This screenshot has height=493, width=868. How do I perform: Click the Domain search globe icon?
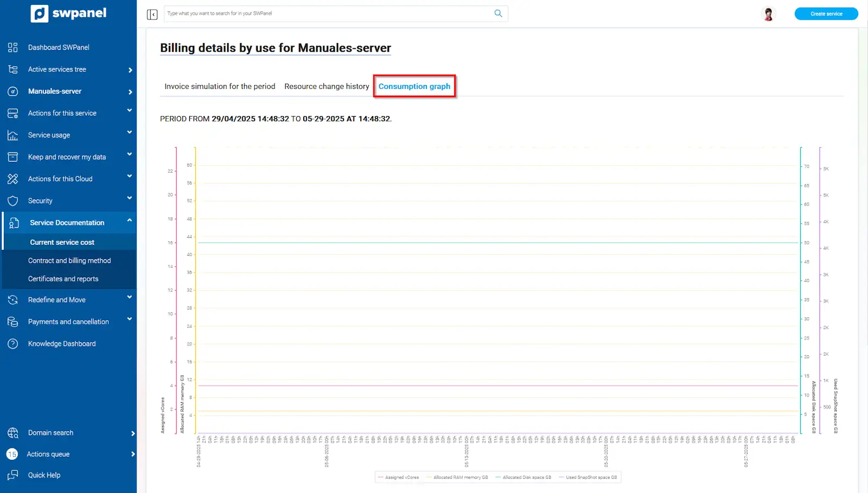(x=13, y=433)
